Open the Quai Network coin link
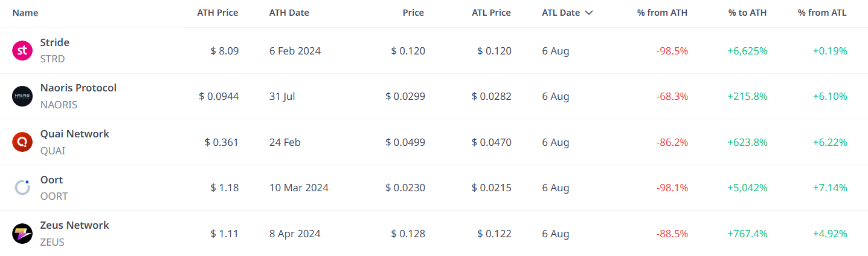The width and height of the screenshot is (868, 256). [x=74, y=134]
